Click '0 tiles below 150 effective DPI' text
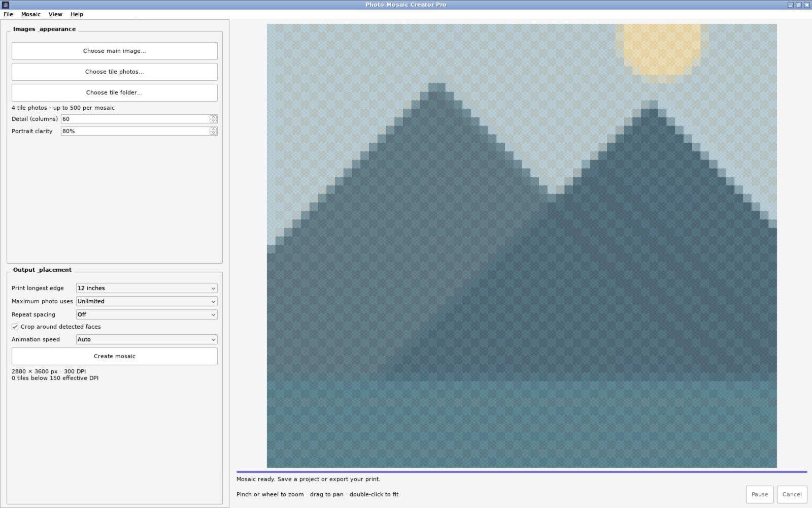 55,378
